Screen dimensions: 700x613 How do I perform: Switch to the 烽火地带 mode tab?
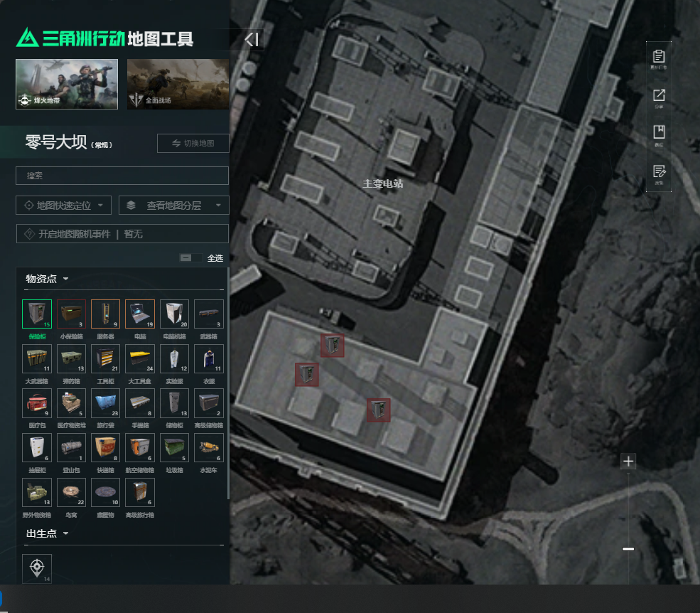point(67,84)
